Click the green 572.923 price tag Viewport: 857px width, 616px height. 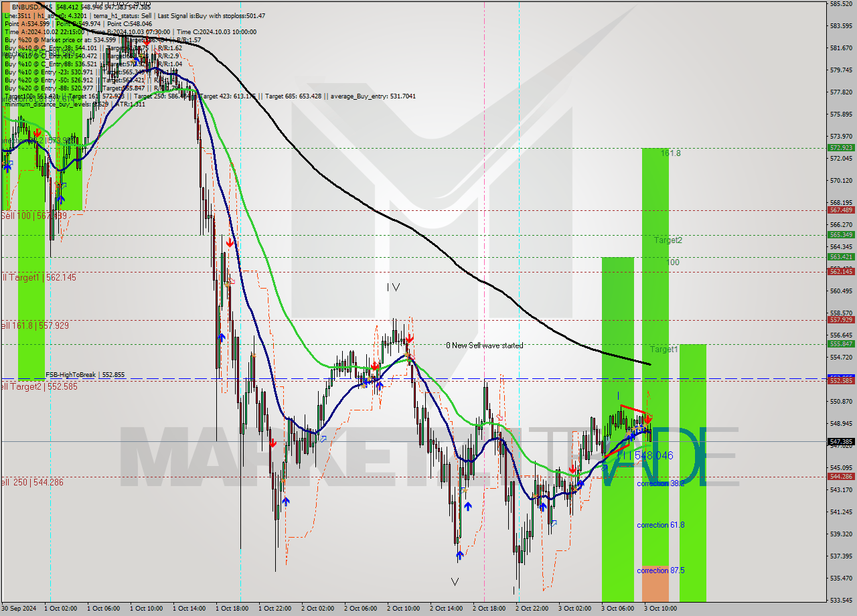tap(841, 148)
